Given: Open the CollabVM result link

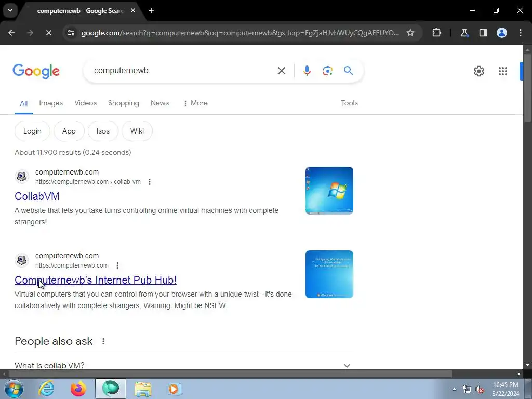Looking at the screenshot, I should point(37,196).
